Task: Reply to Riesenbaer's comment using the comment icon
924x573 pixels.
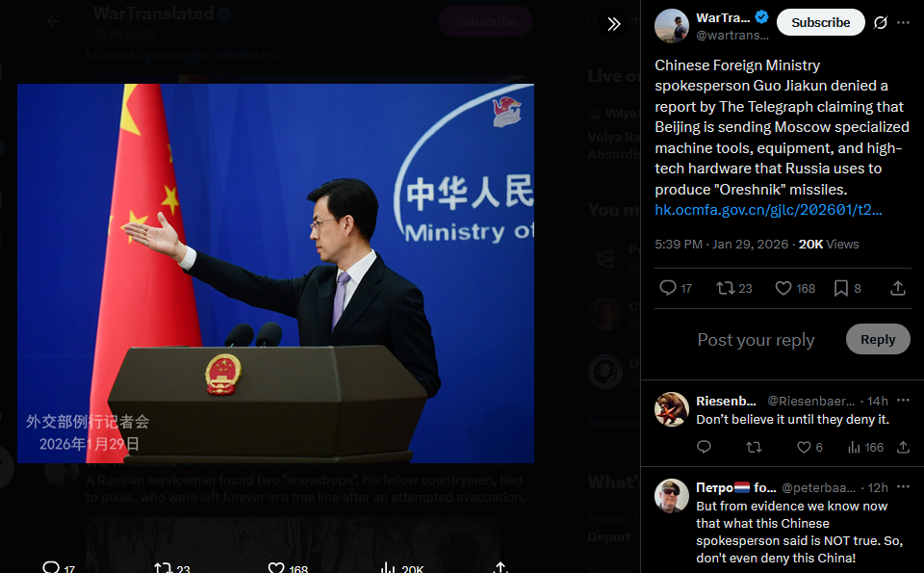Action: pos(704,448)
